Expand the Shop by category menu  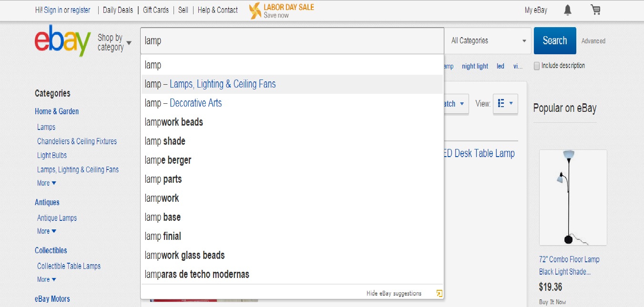(x=114, y=42)
